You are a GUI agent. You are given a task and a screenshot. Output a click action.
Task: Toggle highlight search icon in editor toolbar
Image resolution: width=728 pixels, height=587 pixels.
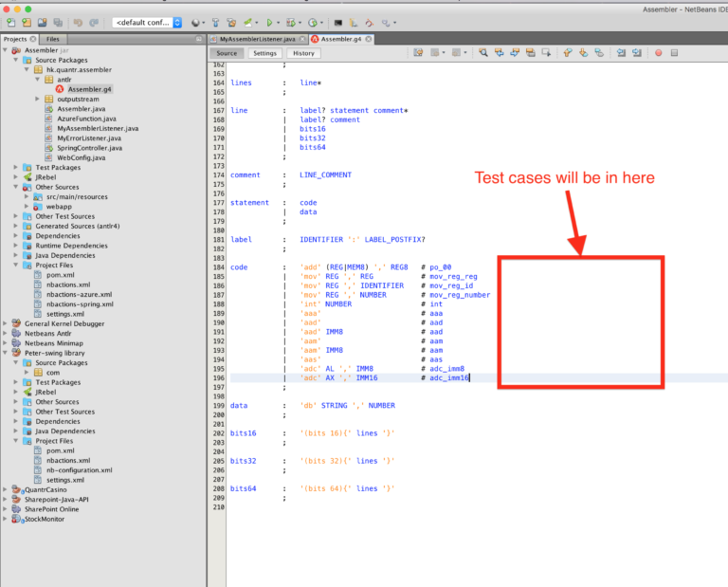[x=530, y=53]
